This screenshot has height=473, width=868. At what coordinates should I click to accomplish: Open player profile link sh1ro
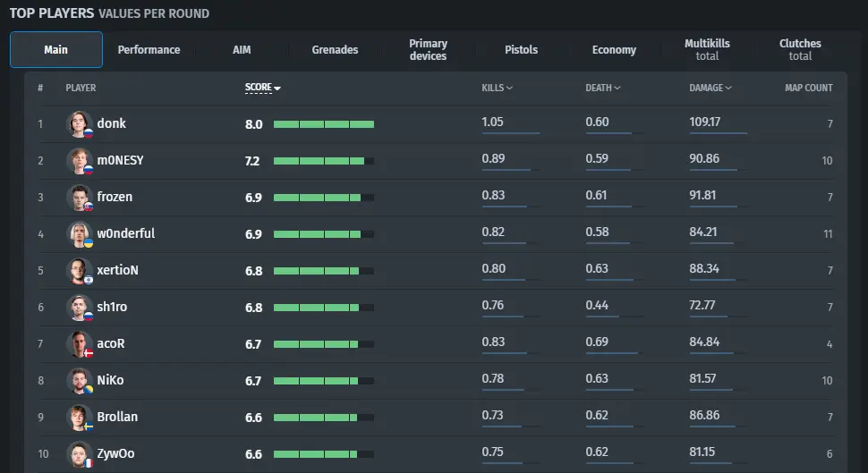click(112, 307)
